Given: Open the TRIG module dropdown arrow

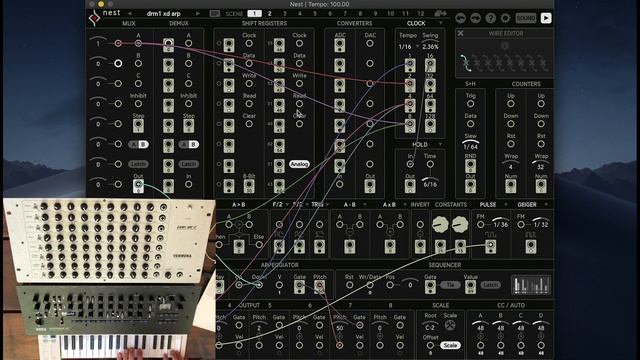Looking at the screenshot, I should click(x=328, y=204).
